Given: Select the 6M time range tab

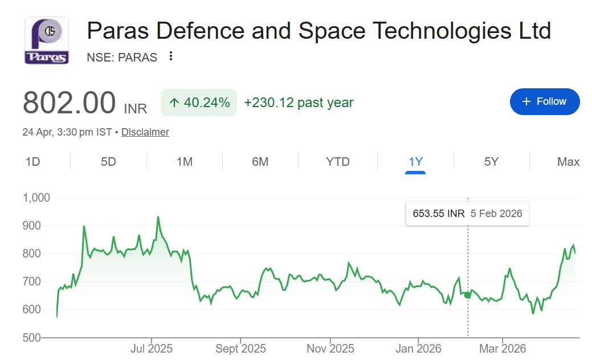Looking at the screenshot, I should click(260, 162).
